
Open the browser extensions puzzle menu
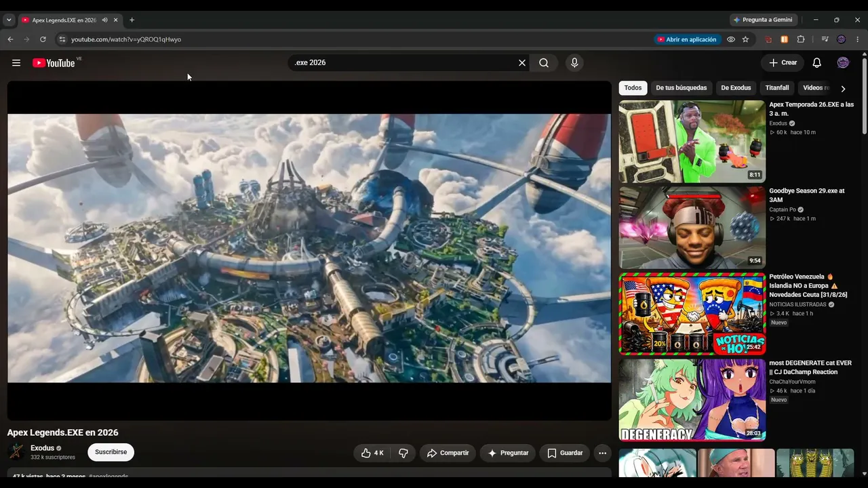coord(801,39)
